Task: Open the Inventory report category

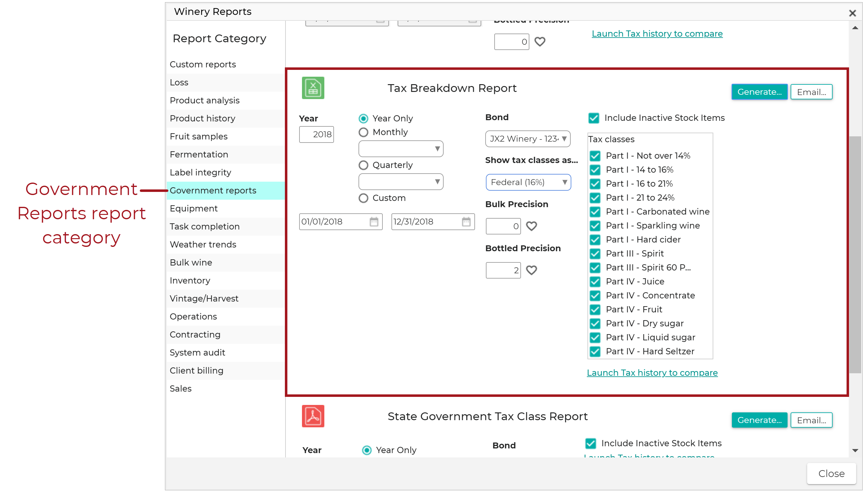Action: coord(226,281)
